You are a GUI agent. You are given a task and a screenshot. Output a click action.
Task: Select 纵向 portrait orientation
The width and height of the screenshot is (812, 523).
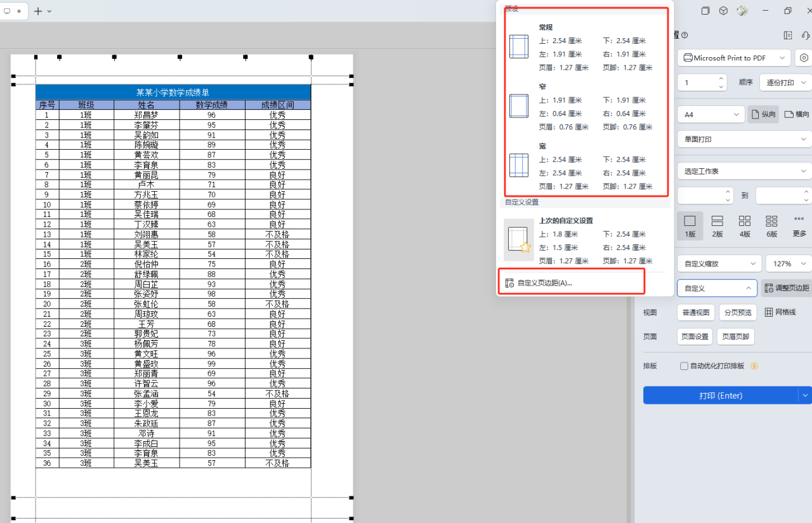click(763, 114)
